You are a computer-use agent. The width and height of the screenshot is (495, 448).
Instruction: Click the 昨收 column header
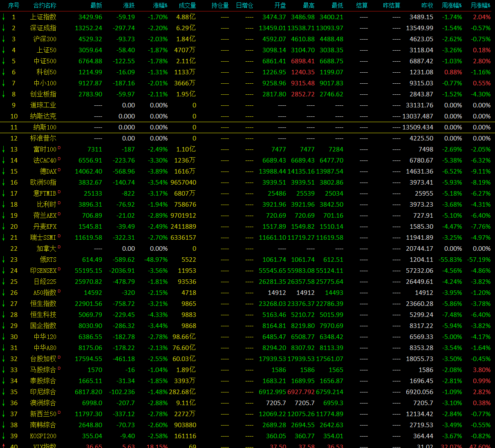427,5
